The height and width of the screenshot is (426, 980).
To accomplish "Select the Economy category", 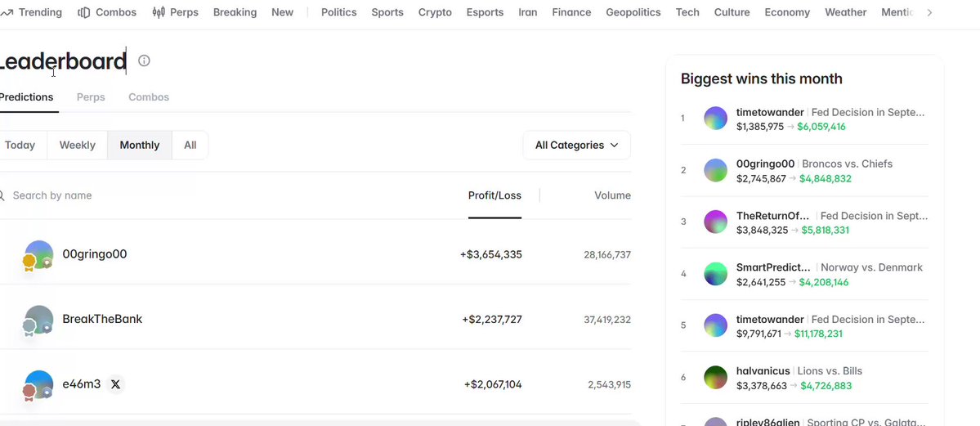I will pos(787,12).
